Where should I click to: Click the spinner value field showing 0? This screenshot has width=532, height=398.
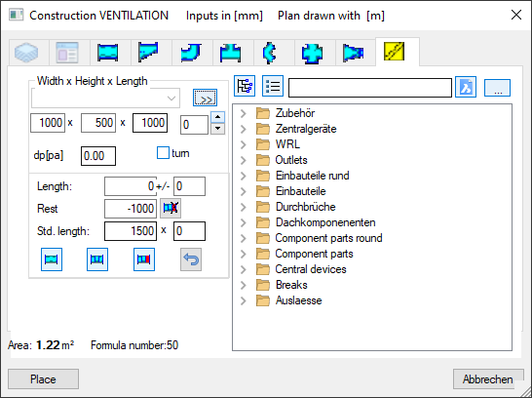coord(195,125)
